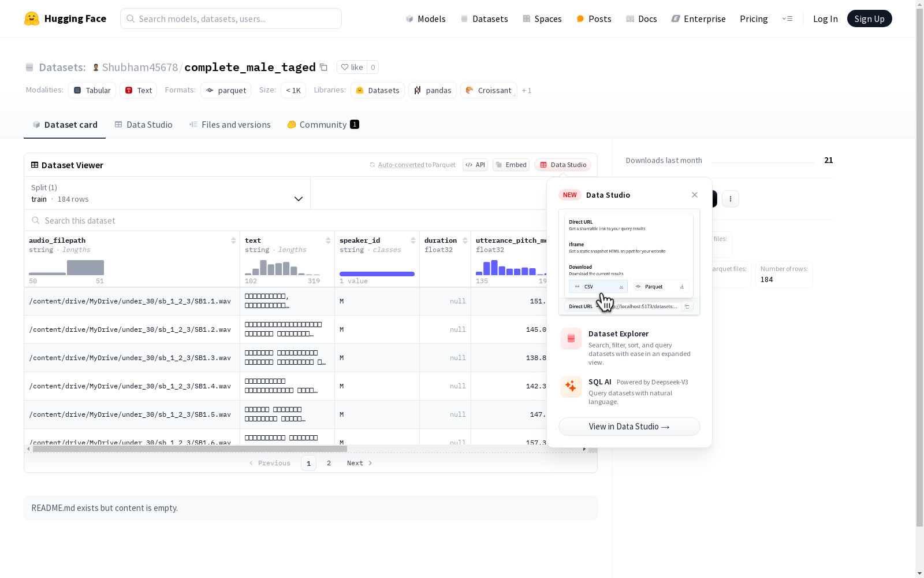Screen dimensions: 924x578
Task: Go to the Previous page
Action: (x=270, y=463)
